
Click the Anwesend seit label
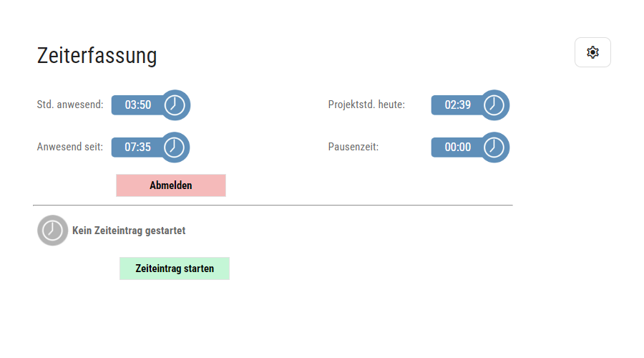tap(70, 147)
